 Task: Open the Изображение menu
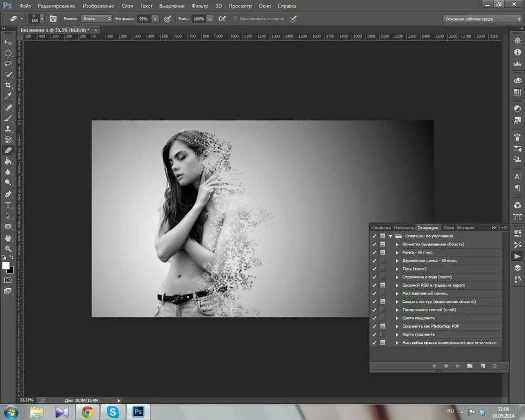point(98,6)
